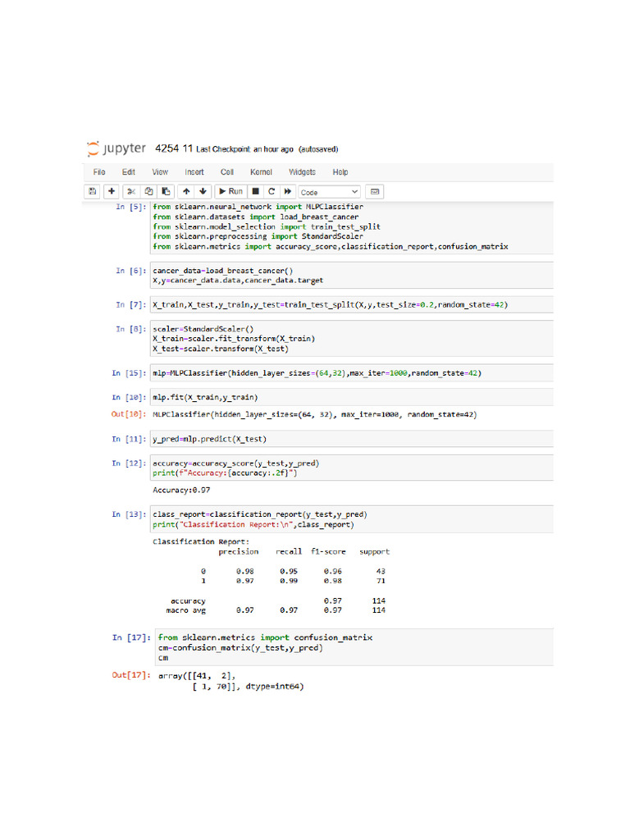630x840 pixels.
Task: Restart kernel and run all icon
Action: click(287, 191)
